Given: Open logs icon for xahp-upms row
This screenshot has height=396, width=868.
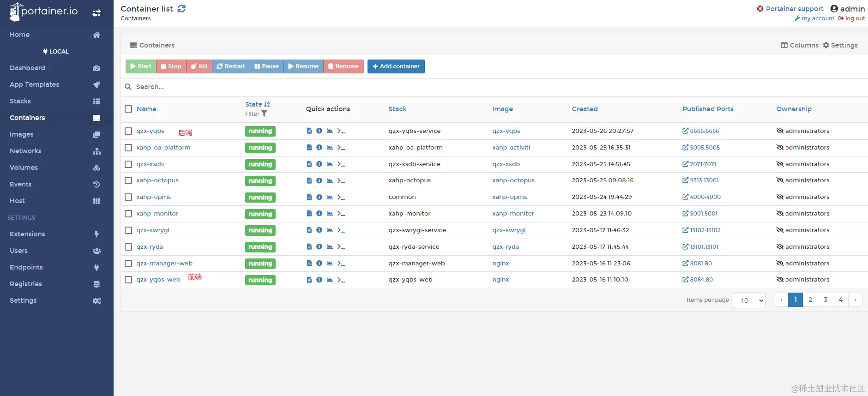Looking at the screenshot, I should pyautogui.click(x=309, y=197).
